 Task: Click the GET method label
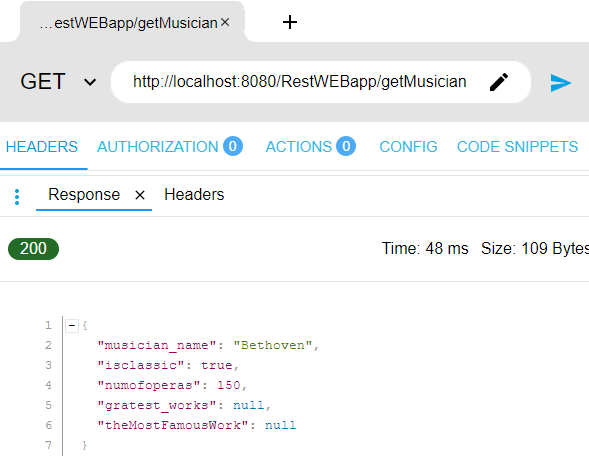[43, 81]
